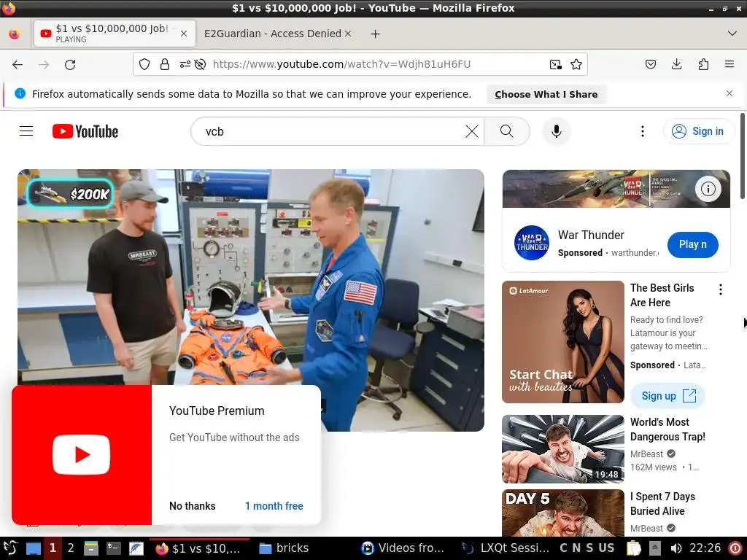Decline Premium with No thanks
The image size is (747, 560).
192,506
